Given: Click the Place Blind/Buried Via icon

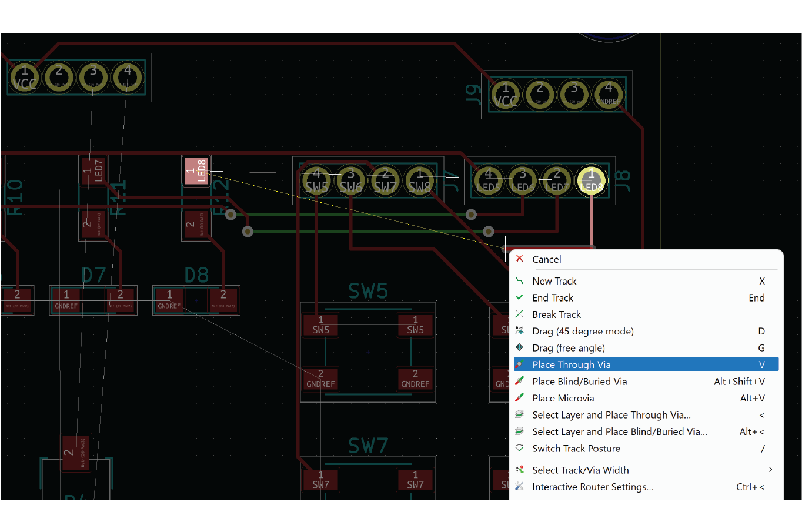Looking at the screenshot, I should point(519,382).
